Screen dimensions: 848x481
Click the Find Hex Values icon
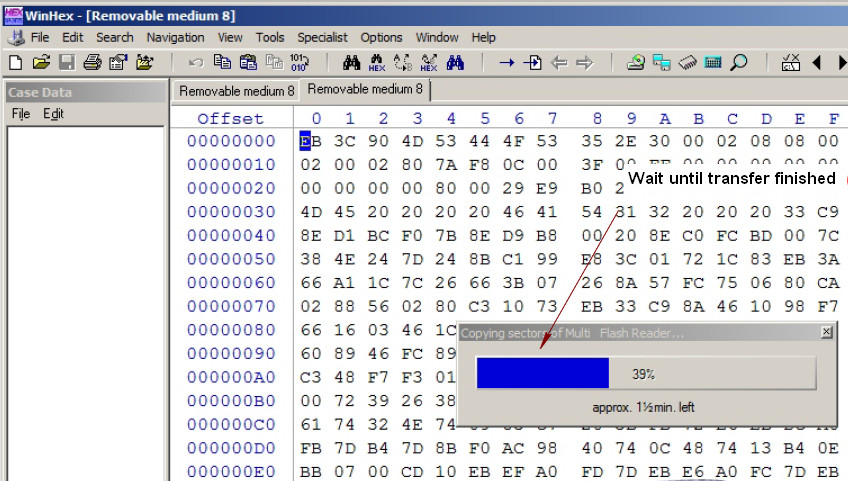click(x=376, y=63)
